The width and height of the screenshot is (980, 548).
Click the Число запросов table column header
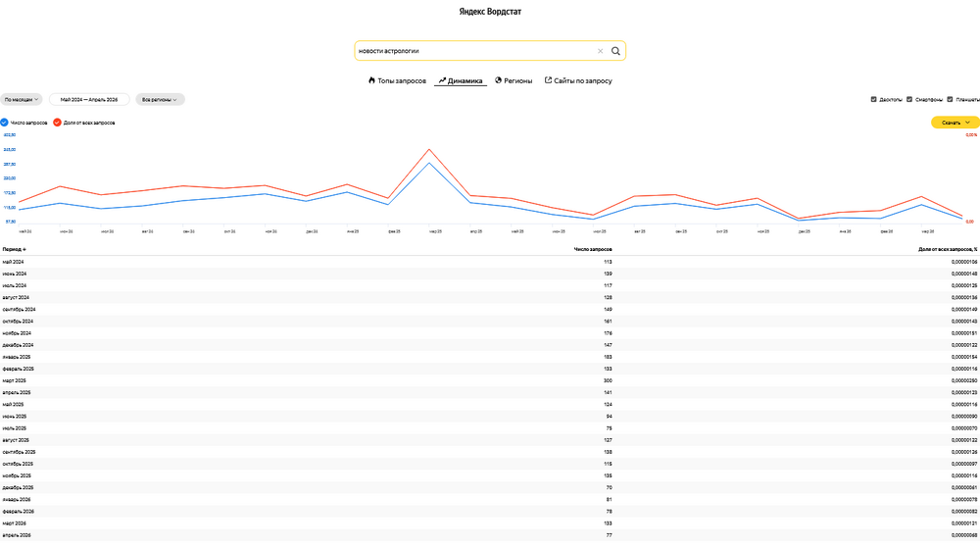pos(593,249)
